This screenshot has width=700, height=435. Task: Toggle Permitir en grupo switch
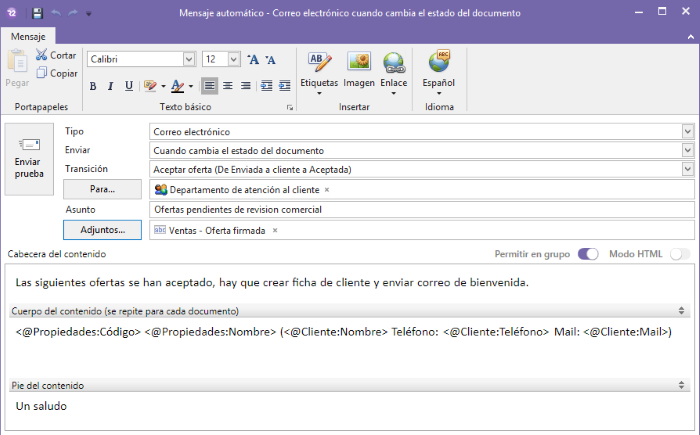[x=588, y=254]
